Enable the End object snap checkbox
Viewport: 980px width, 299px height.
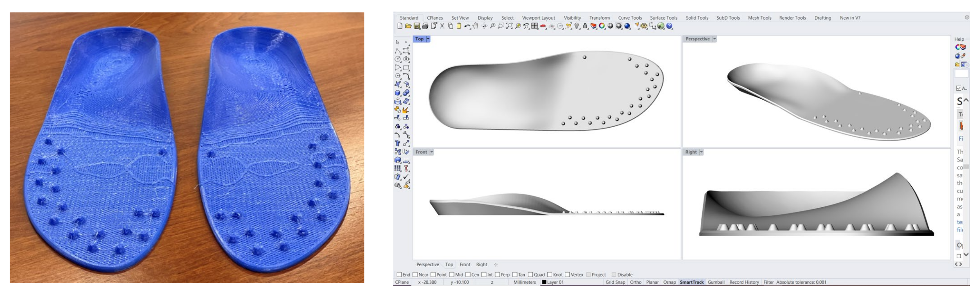[x=399, y=274]
